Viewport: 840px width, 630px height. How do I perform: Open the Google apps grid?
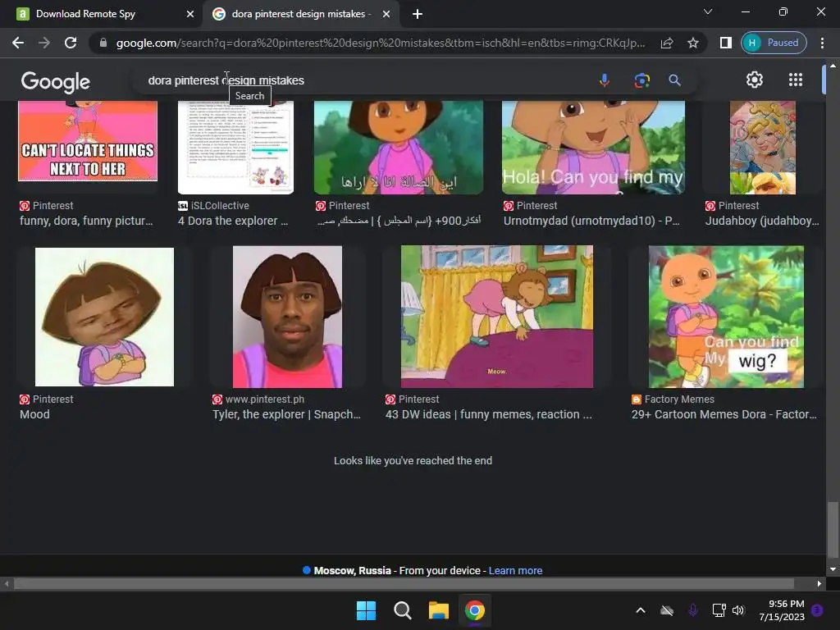(x=796, y=80)
